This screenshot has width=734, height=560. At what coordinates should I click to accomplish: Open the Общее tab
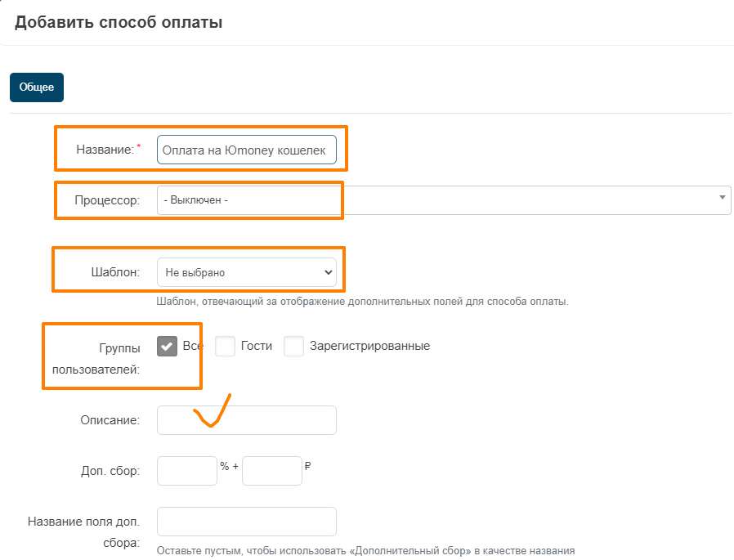coord(37,87)
